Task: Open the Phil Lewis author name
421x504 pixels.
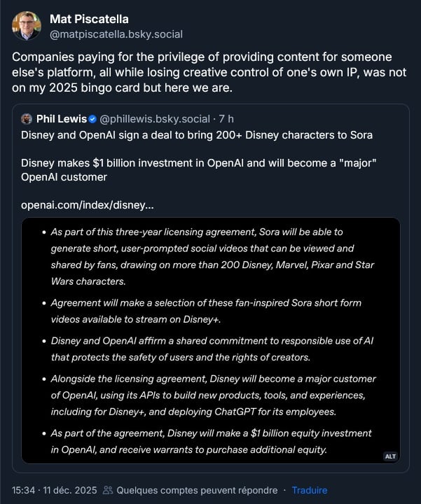Action: (62, 119)
